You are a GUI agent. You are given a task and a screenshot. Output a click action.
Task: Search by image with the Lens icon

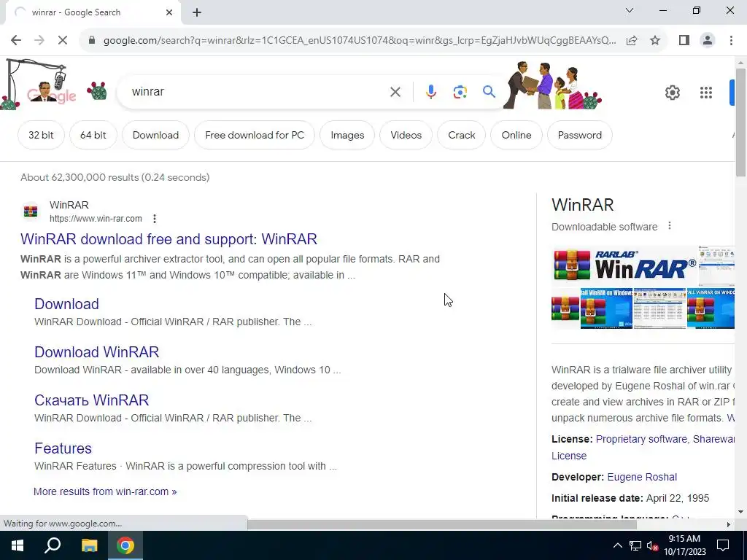[460, 92]
